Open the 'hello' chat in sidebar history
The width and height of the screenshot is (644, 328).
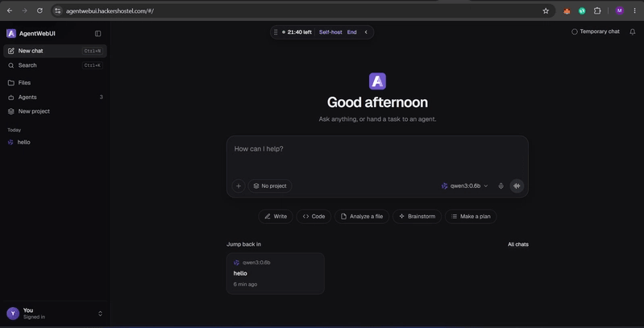click(55, 142)
